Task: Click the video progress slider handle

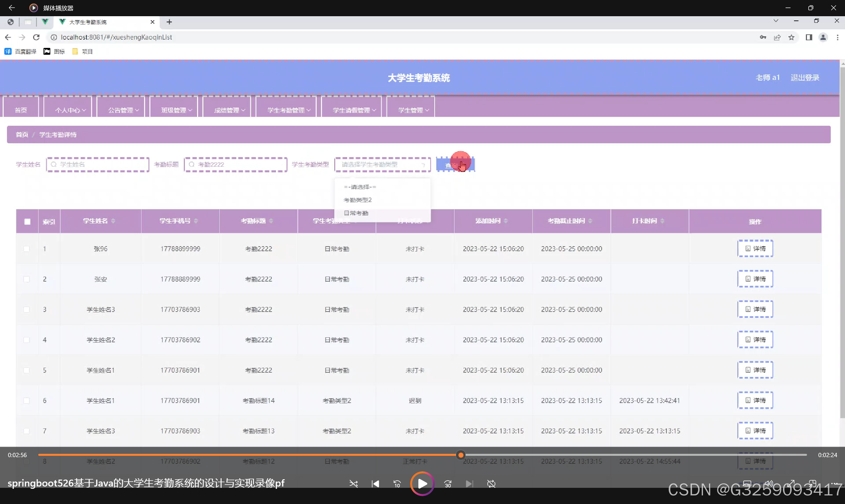Action: coord(460,455)
